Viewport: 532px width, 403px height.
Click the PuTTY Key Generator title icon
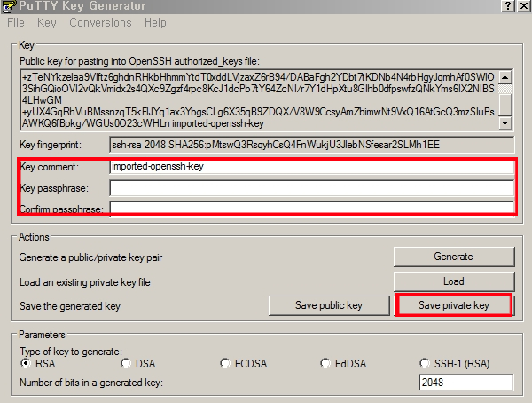pyautogui.click(x=9, y=6)
